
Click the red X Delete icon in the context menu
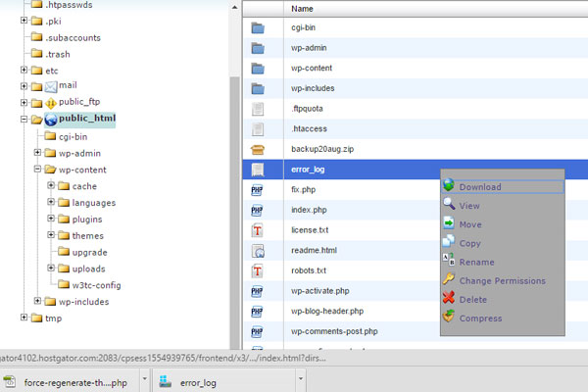pyautogui.click(x=449, y=297)
